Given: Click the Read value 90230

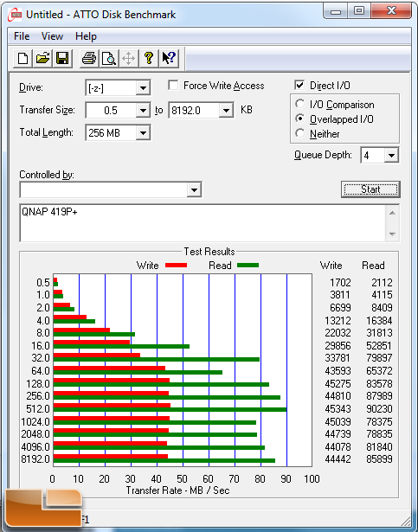Looking at the screenshot, I should pyautogui.click(x=379, y=409).
